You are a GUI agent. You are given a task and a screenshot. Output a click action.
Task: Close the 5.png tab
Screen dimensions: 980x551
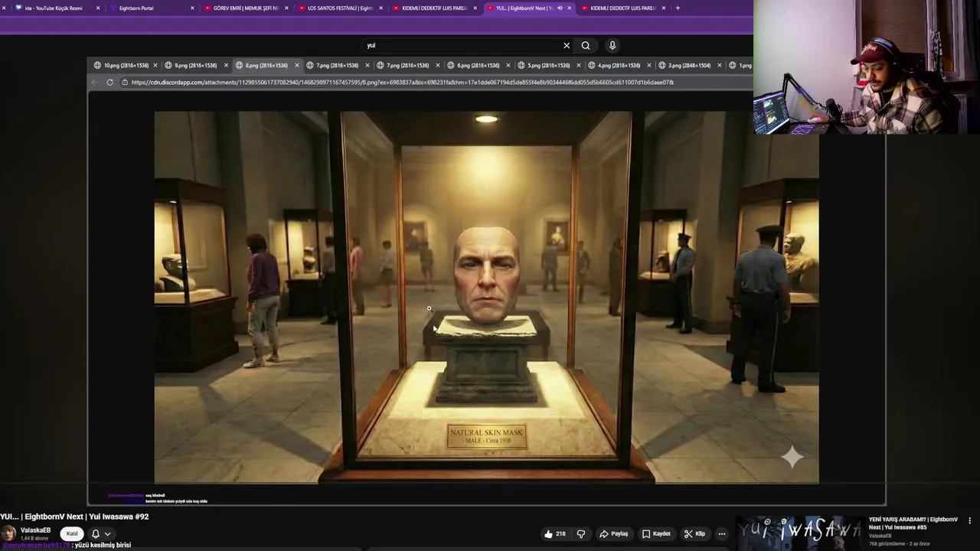coord(579,65)
